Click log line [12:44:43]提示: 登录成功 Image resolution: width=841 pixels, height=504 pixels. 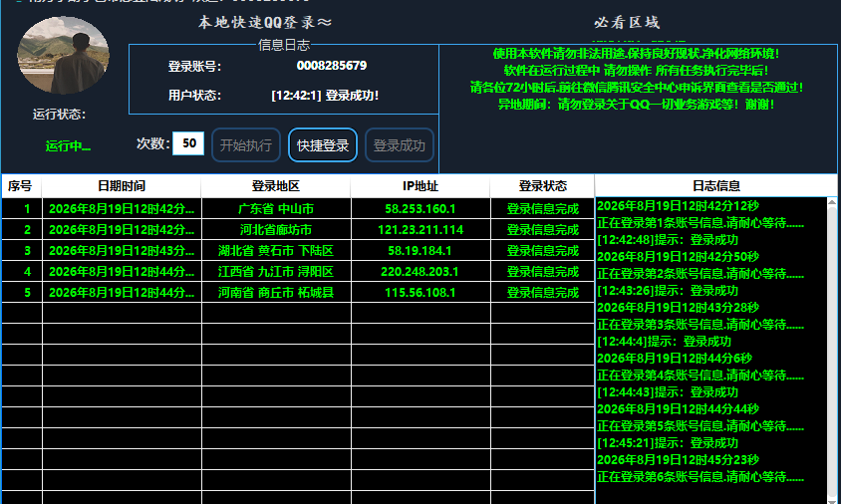tap(668, 391)
